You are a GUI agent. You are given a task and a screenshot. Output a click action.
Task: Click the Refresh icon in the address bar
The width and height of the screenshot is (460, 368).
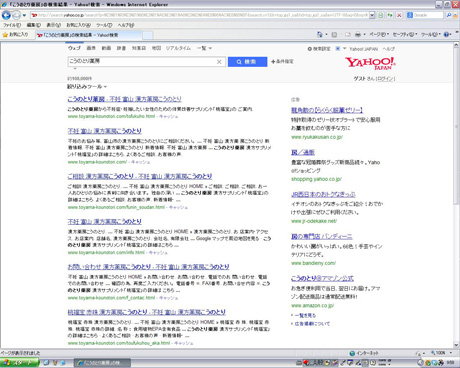(390, 15)
